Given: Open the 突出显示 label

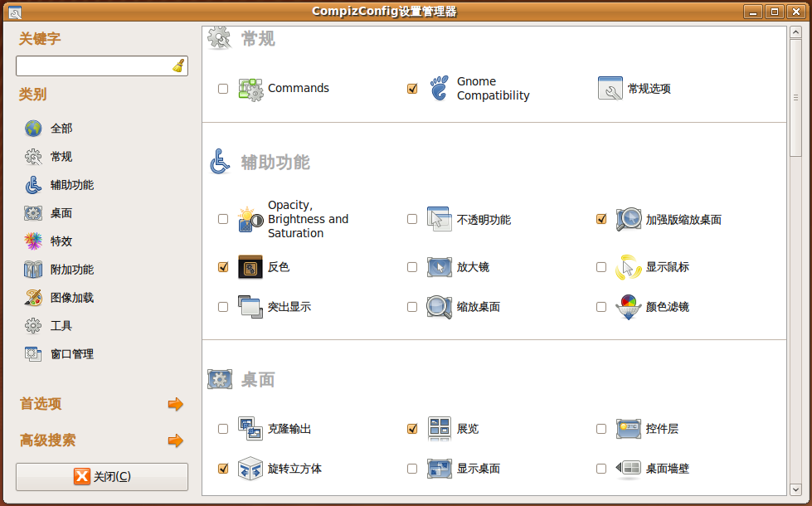Looking at the screenshot, I should [289, 307].
